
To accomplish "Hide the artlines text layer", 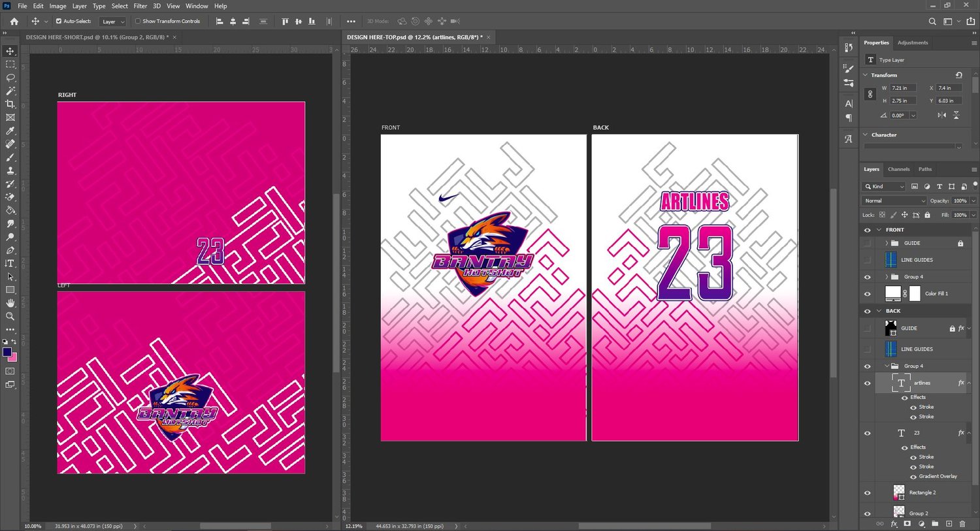I will click(x=867, y=383).
